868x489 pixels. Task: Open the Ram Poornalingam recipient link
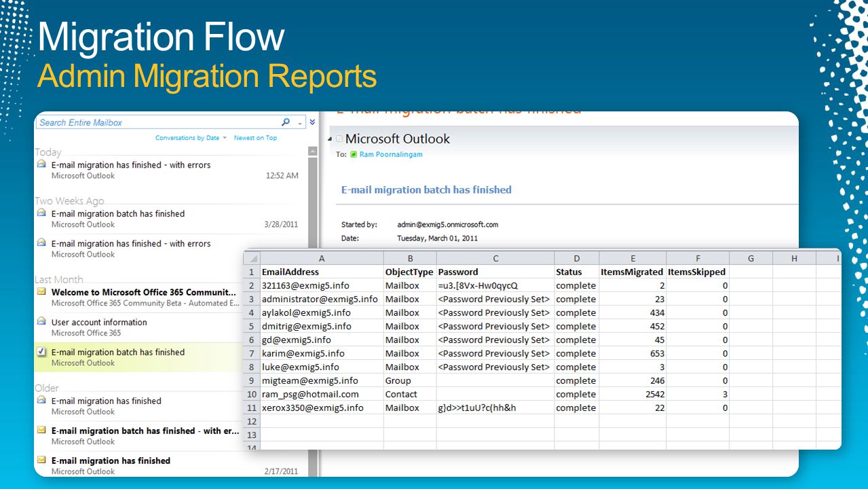coord(391,155)
